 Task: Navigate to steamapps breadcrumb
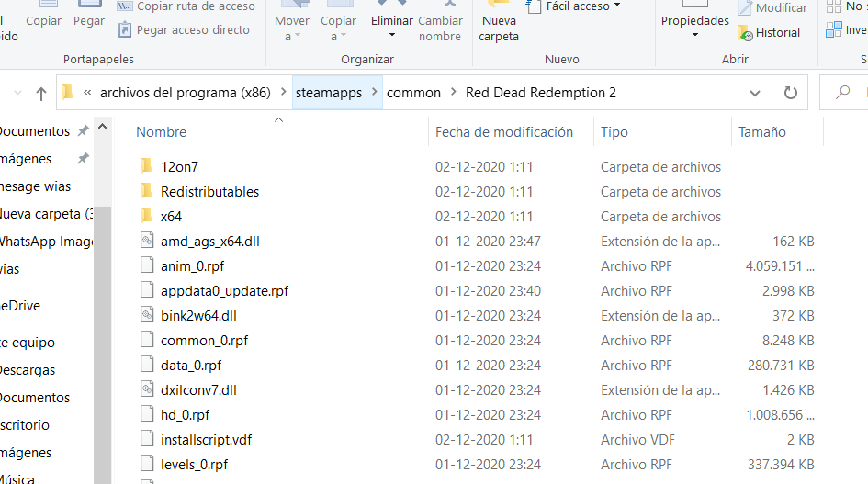point(329,93)
